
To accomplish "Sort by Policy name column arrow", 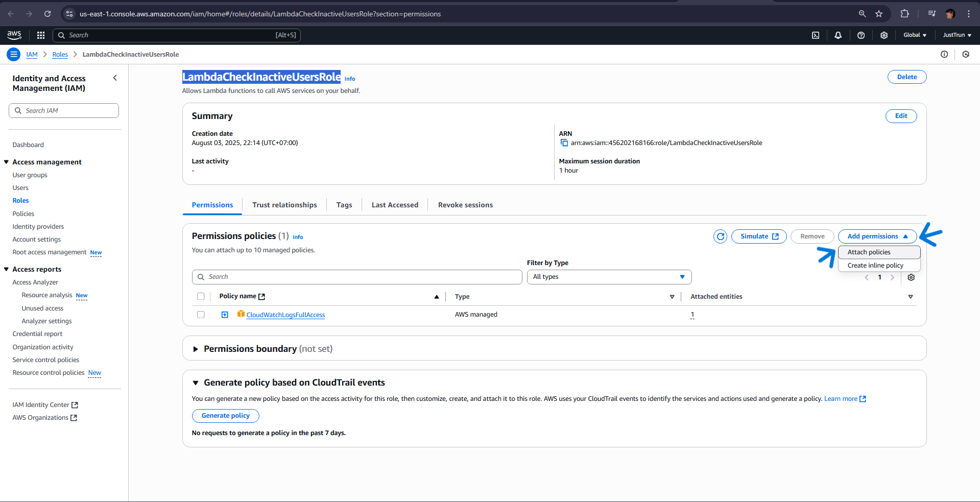I will click(x=437, y=297).
